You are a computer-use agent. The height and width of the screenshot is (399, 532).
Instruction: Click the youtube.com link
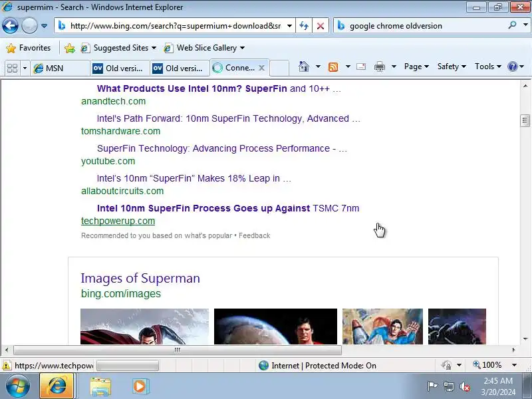pyautogui.click(x=108, y=161)
